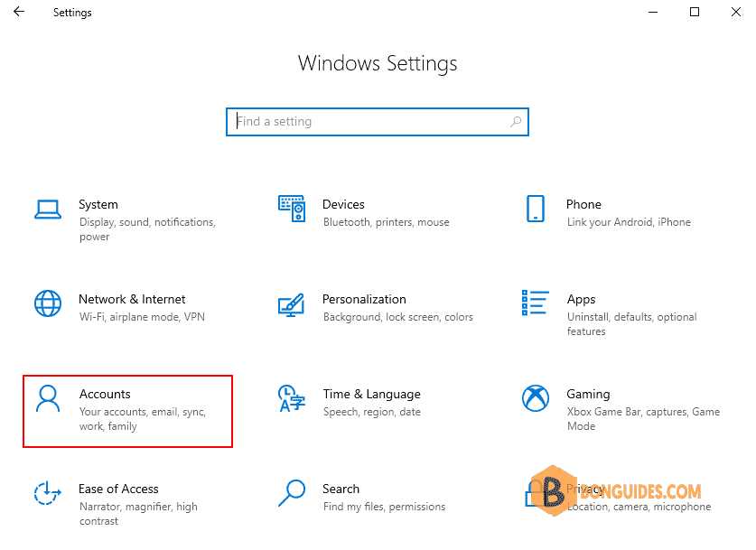This screenshot has height=550, width=756.
Task: Select the Personalization heading
Action: (364, 299)
